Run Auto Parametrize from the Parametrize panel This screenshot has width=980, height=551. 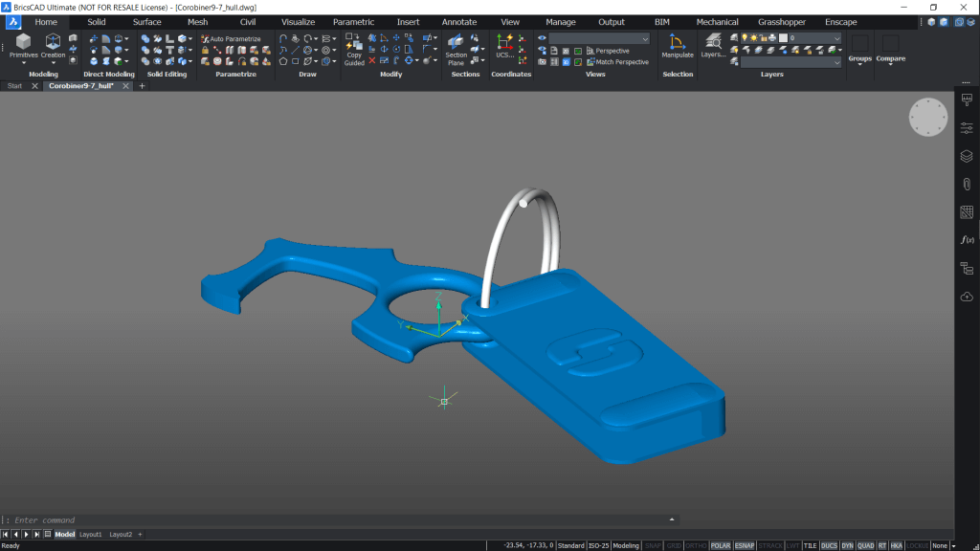(x=230, y=36)
